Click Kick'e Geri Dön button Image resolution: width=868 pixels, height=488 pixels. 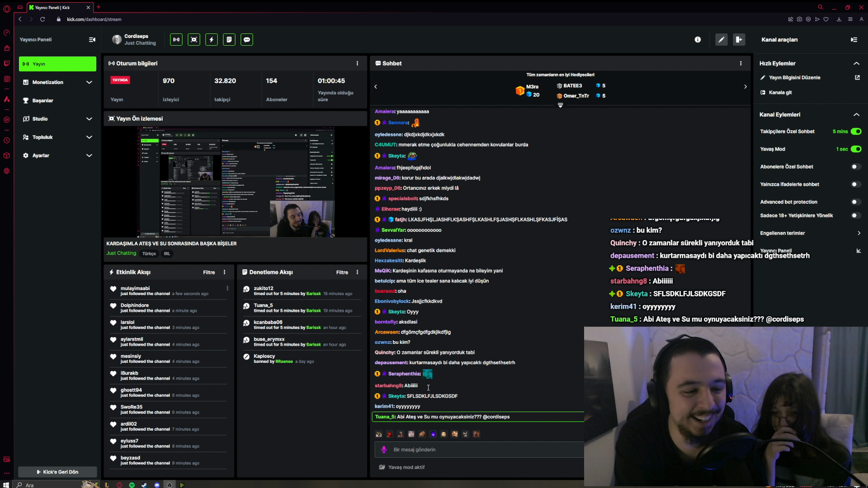57,472
